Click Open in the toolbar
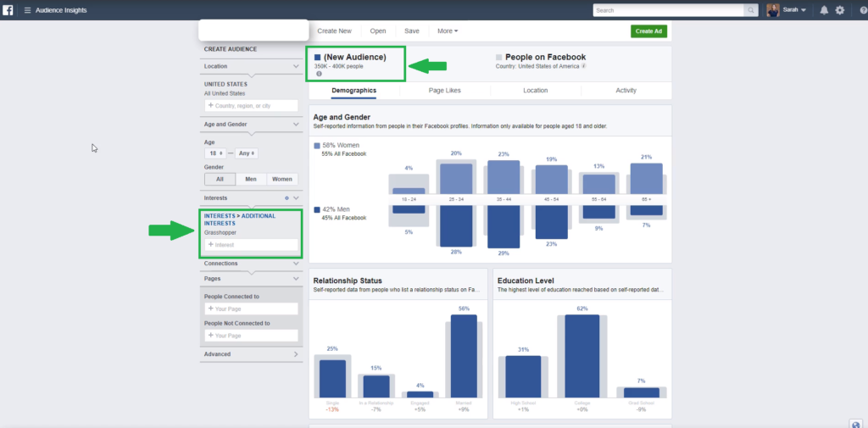Screen dimensions: 868x428 [378, 31]
